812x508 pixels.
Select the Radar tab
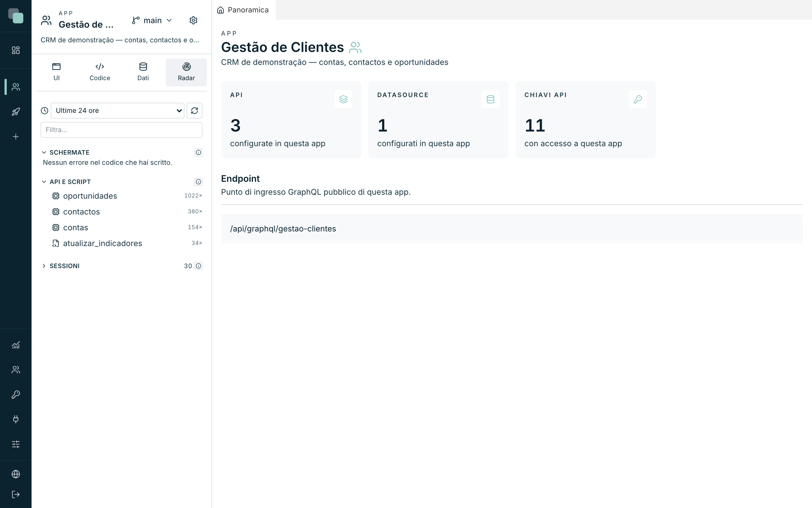(186, 72)
